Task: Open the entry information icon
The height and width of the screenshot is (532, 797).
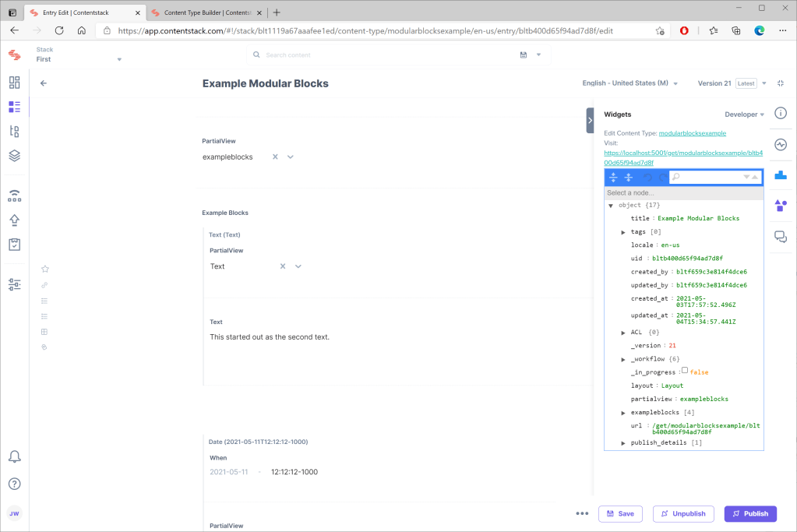Action: tap(781, 114)
